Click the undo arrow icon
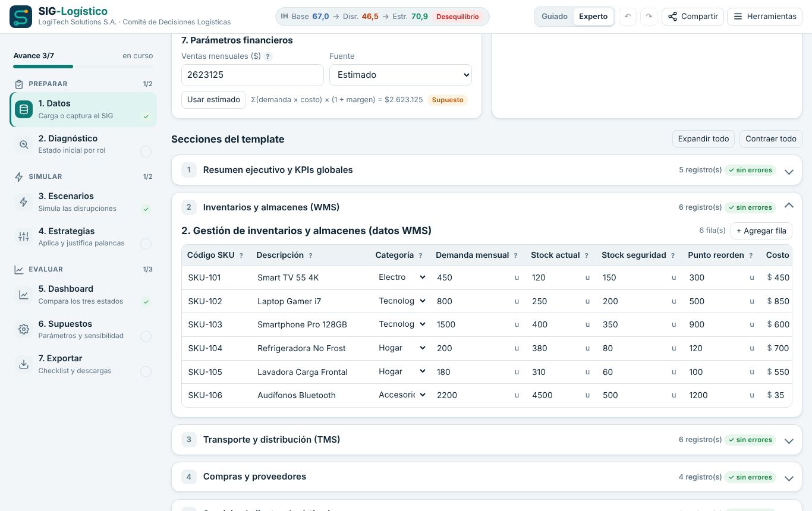The height and width of the screenshot is (511, 812). click(x=628, y=17)
